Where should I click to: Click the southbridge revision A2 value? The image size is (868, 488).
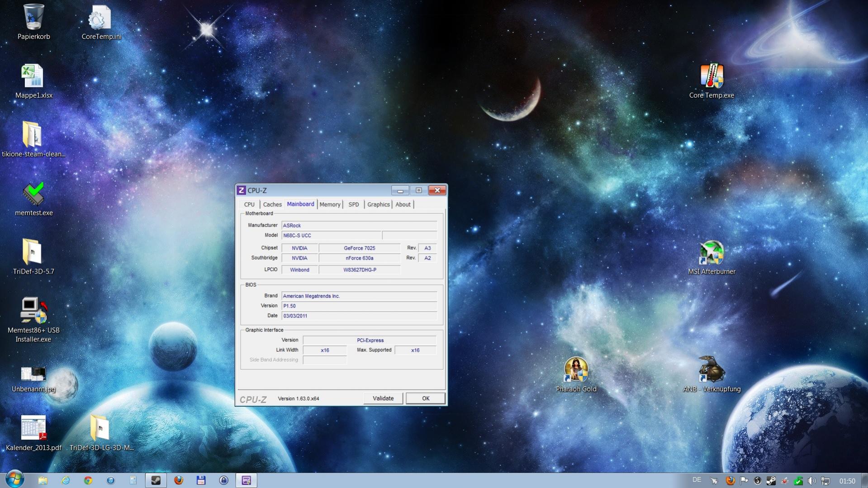(427, 258)
